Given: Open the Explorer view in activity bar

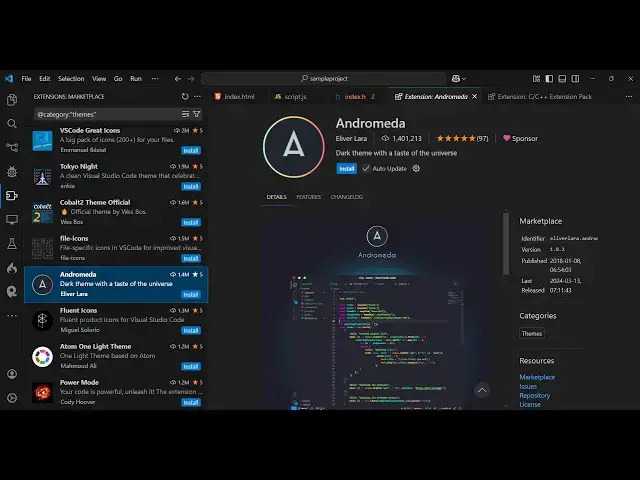Looking at the screenshot, I should 12,100.
